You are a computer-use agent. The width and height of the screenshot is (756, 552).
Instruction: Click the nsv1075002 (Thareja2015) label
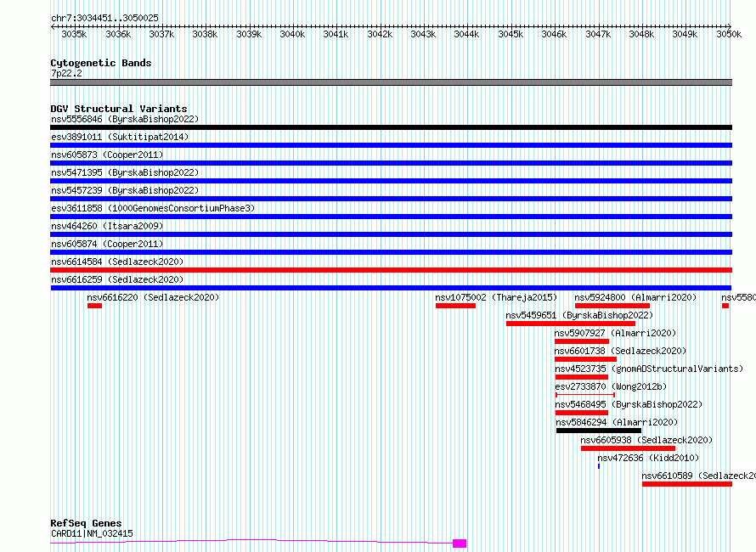(x=496, y=297)
